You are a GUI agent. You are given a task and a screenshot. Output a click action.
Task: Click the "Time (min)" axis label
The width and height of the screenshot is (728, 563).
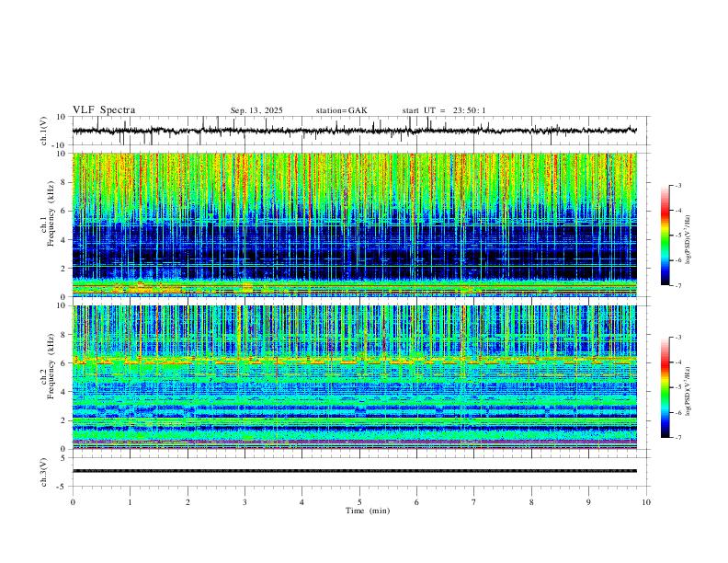[368, 511]
